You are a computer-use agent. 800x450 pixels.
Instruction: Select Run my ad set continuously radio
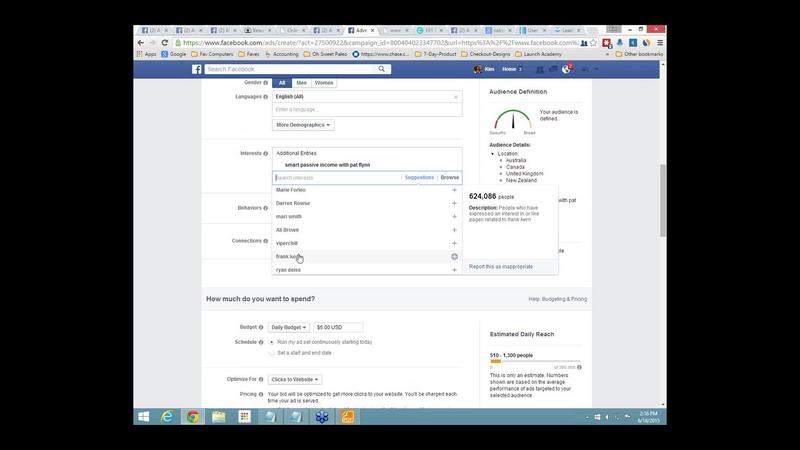coord(271,342)
